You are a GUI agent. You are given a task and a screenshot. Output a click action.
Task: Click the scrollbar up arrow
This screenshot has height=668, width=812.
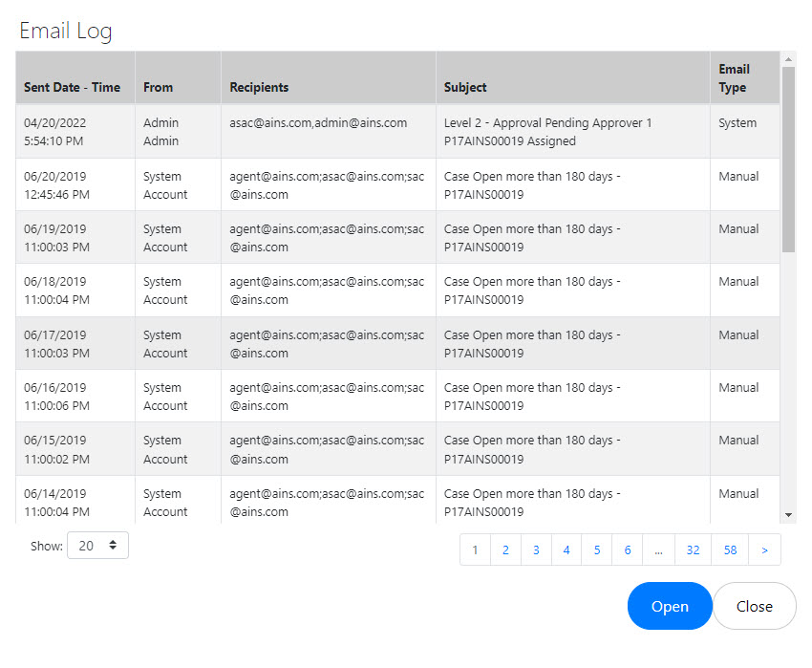click(788, 59)
